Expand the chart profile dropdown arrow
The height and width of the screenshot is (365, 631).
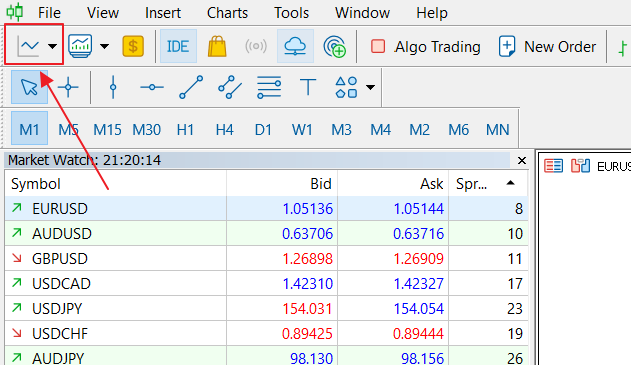point(105,46)
